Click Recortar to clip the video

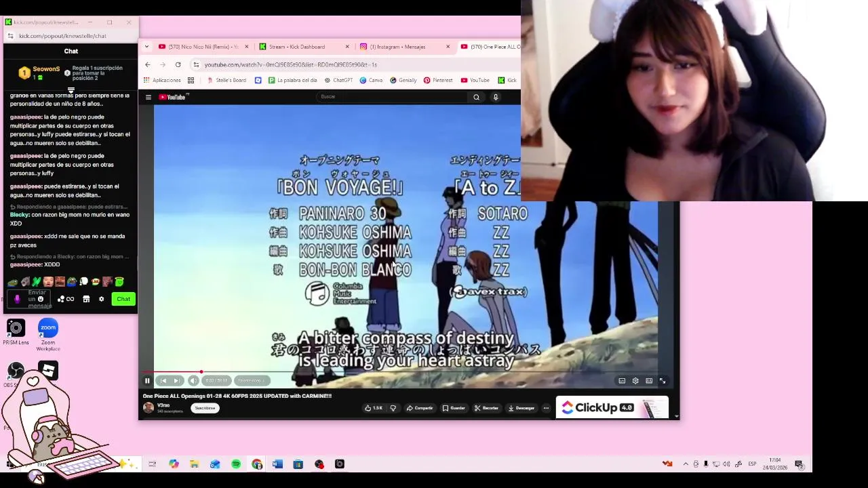486,408
